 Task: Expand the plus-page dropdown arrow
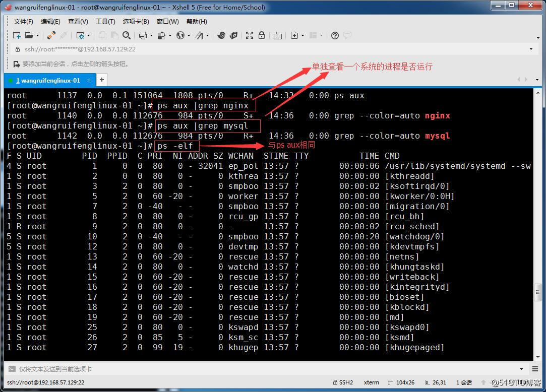coord(302,35)
